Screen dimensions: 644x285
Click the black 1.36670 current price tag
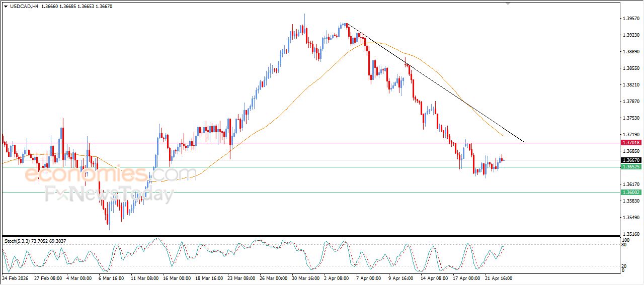631,160
